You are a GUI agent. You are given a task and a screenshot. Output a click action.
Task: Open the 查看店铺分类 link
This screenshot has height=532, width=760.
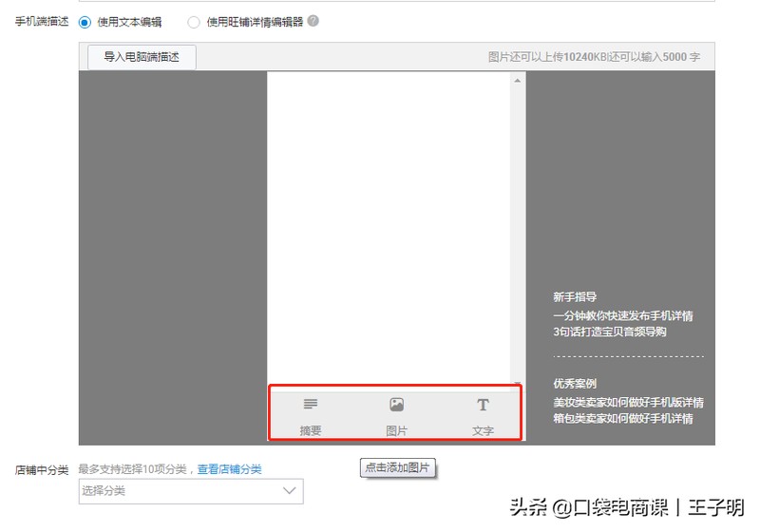(x=229, y=469)
